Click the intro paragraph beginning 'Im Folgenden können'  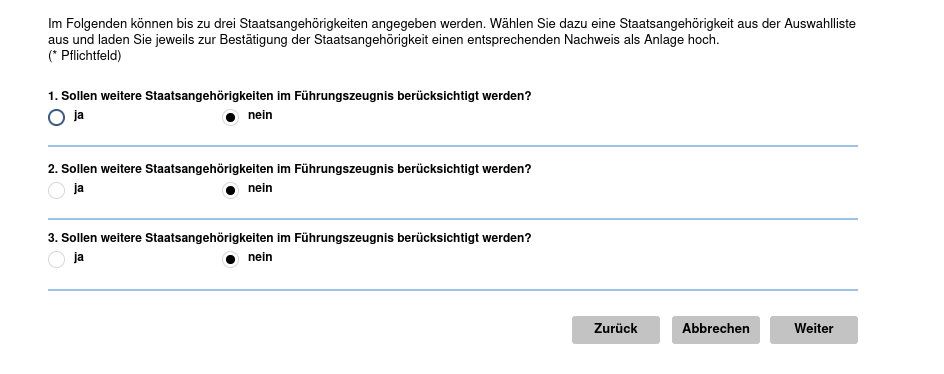(452, 33)
